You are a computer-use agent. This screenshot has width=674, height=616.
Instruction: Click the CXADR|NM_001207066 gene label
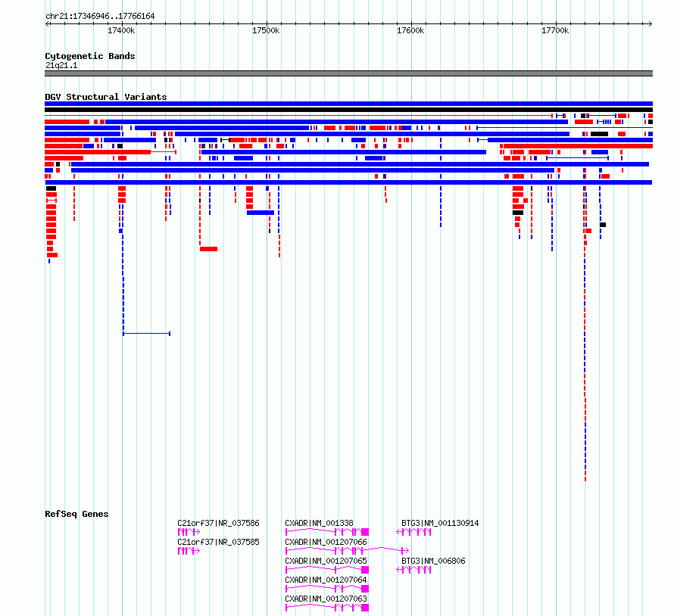pos(326,542)
